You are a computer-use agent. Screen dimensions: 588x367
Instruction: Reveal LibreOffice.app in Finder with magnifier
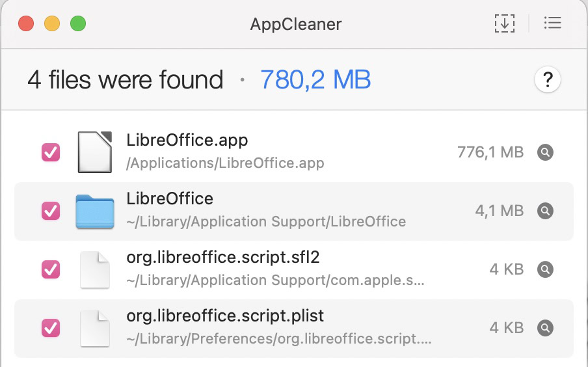pyautogui.click(x=546, y=152)
